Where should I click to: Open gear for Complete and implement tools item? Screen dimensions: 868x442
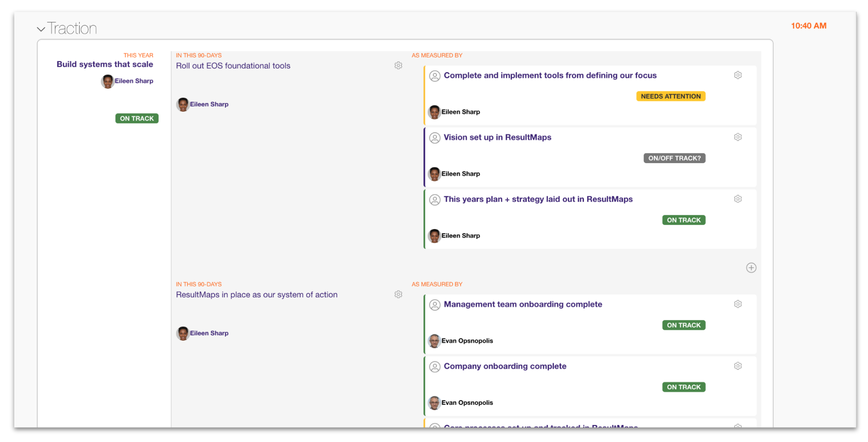(x=738, y=75)
